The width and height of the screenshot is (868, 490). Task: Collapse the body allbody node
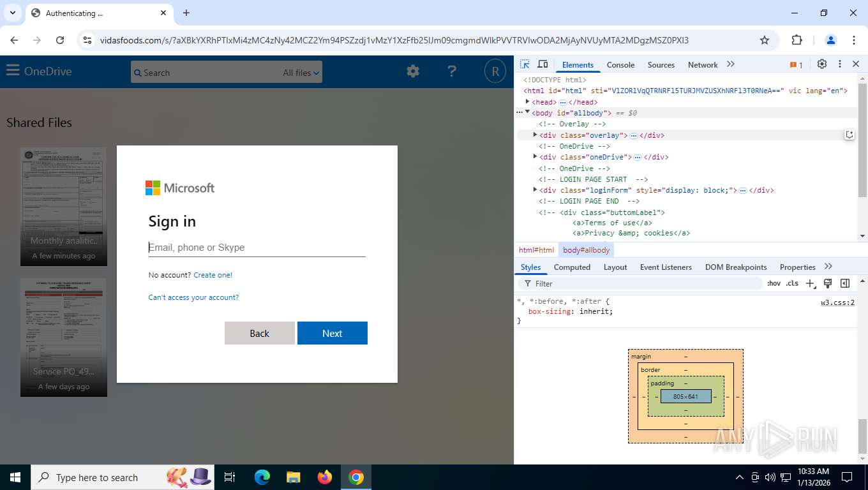tap(527, 112)
